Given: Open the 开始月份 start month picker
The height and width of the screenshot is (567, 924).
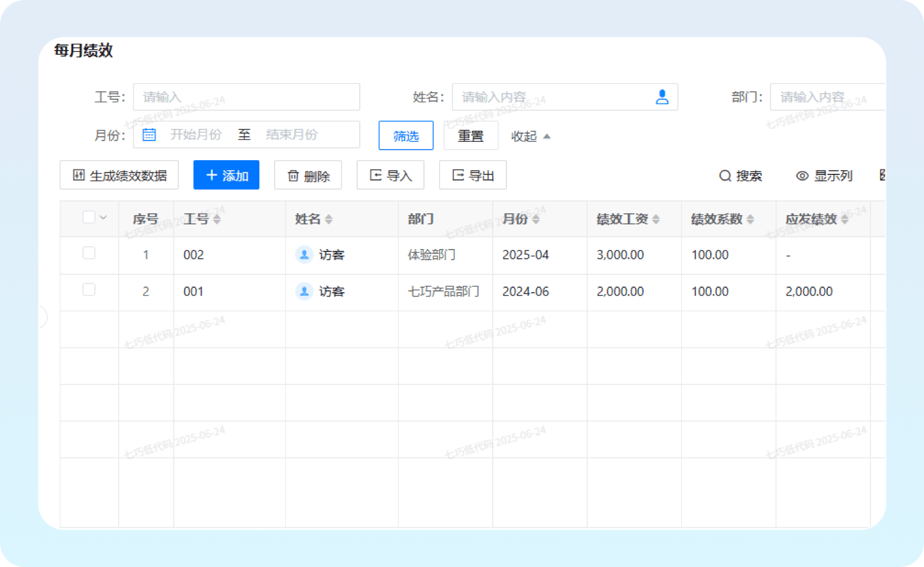Looking at the screenshot, I should [196, 135].
